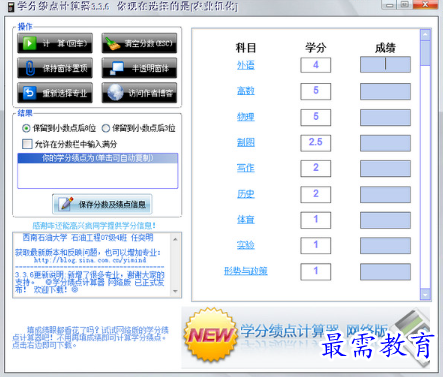Open the 体育 subject link
This screenshot has height=377, width=443.
click(246, 219)
